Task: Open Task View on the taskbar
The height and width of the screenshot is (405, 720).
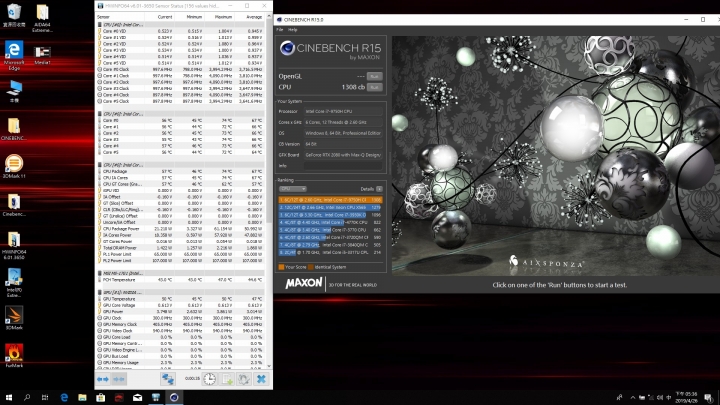Action: coord(45,398)
